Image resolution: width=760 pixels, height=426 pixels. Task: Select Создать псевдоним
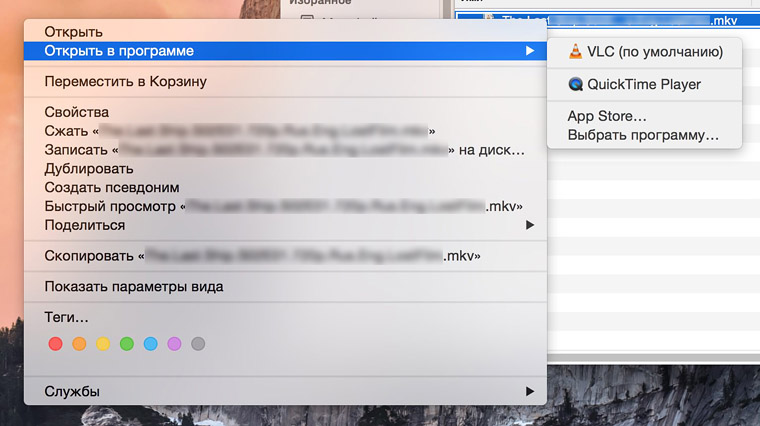tap(285, 187)
